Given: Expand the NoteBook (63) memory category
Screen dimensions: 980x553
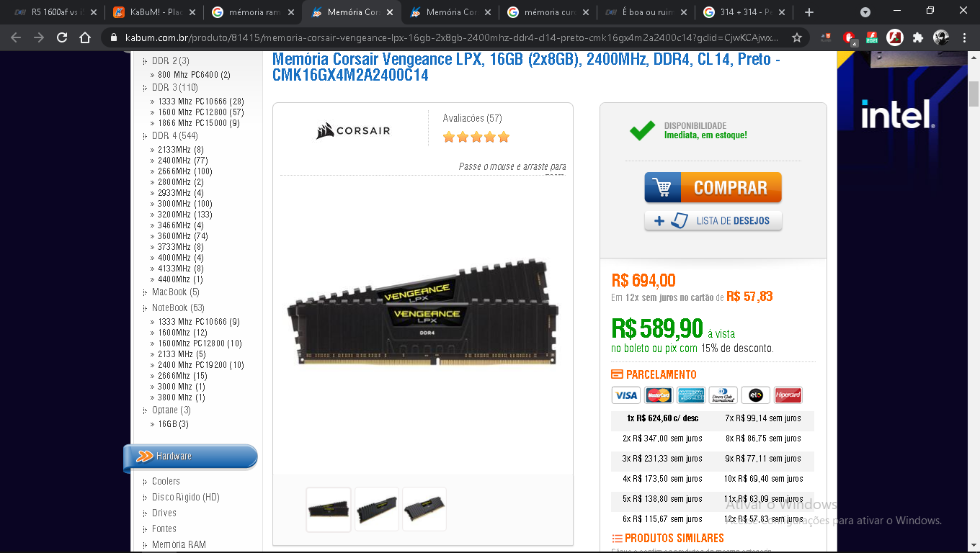Looking at the screenshot, I should [178, 308].
